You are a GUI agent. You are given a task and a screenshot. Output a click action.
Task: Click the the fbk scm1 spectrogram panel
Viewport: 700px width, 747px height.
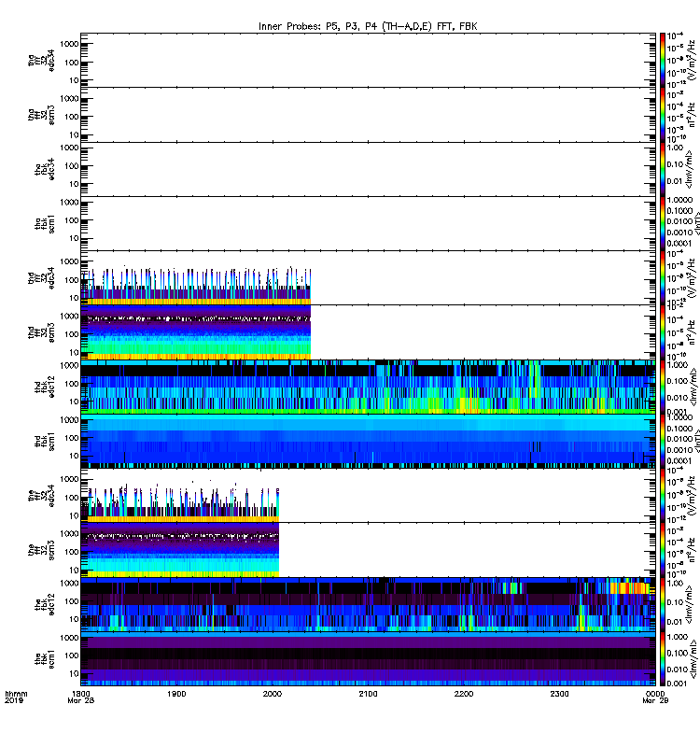coord(368,659)
